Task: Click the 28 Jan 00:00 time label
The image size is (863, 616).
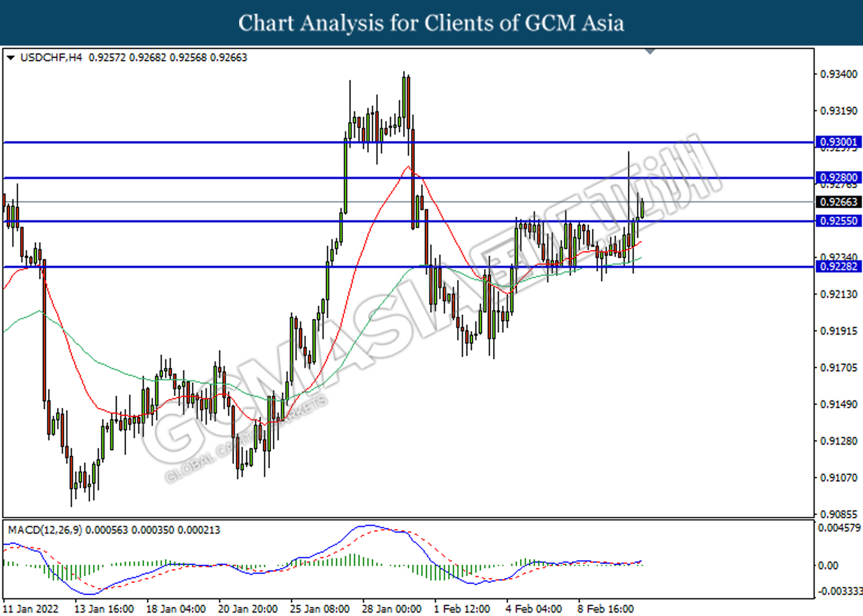Action: [392, 609]
